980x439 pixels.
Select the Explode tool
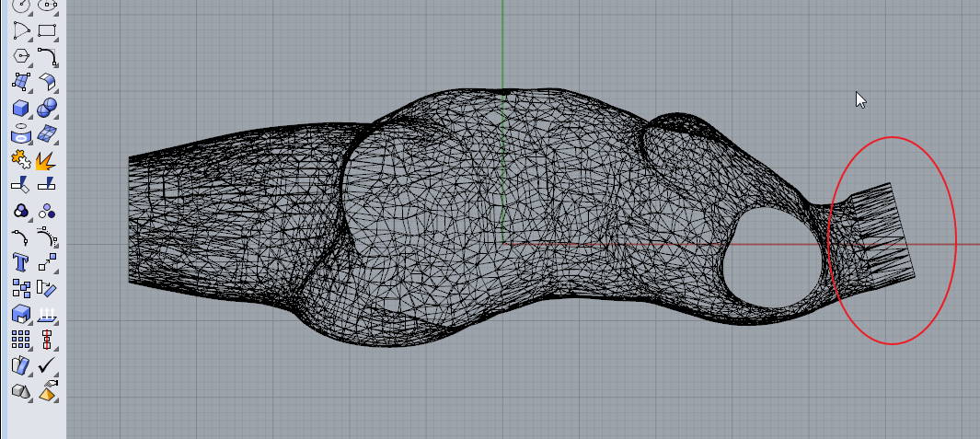(48, 159)
